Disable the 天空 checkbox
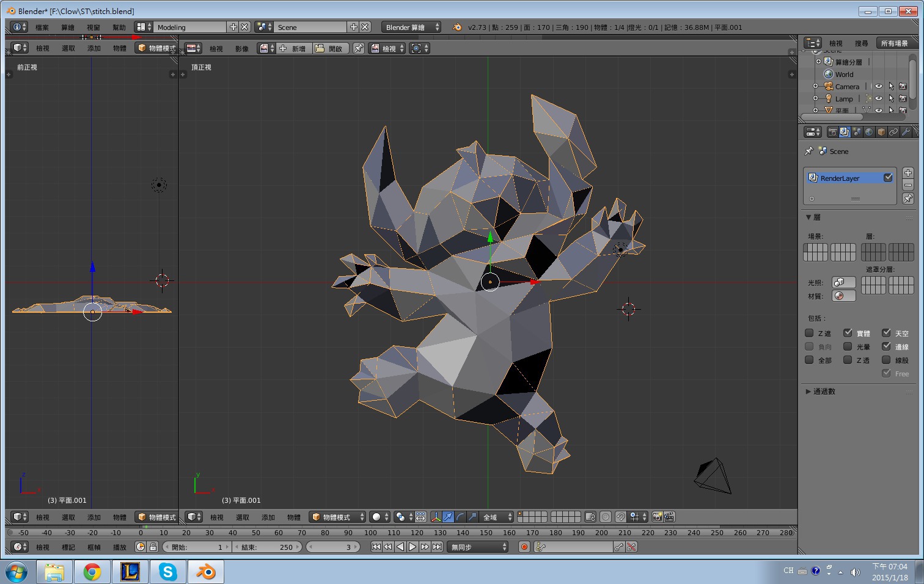The height and width of the screenshot is (584, 924). pos(886,333)
